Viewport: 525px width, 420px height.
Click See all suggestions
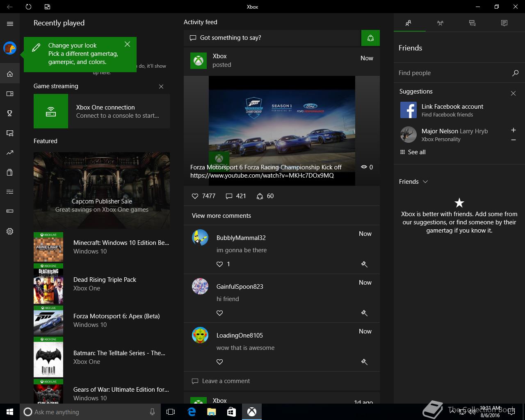(x=413, y=152)
